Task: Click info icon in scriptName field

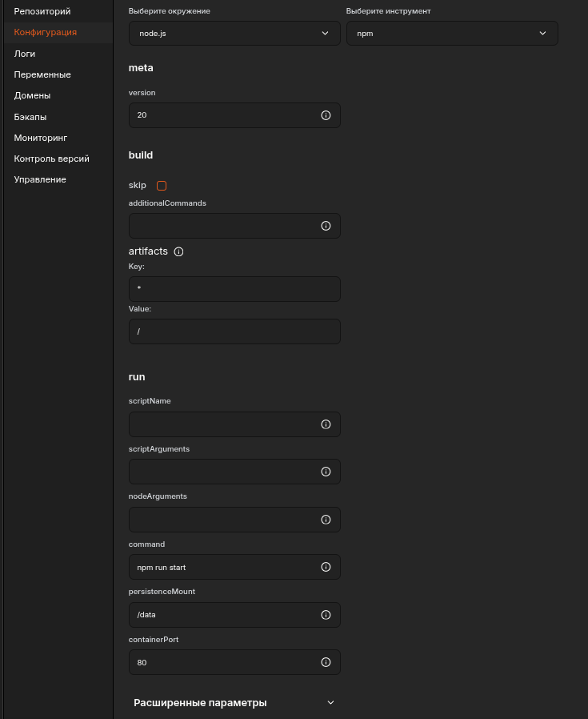Action: pos(326,424)
